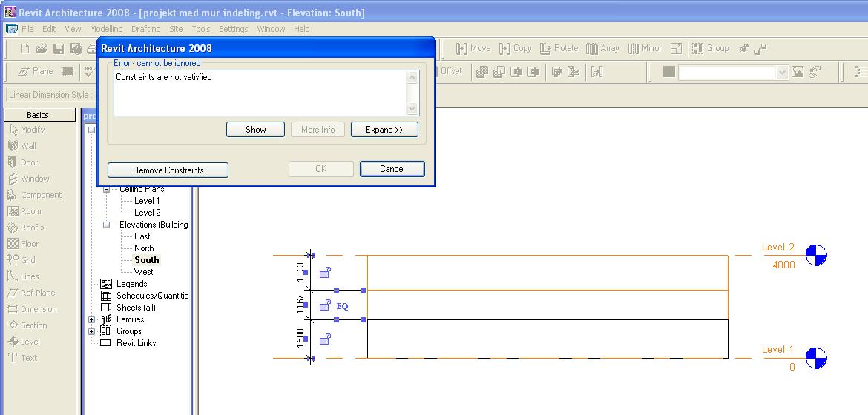Click the Pin position pushpin icon
Viewport: 868px width, 415px height.
(743, 49)
